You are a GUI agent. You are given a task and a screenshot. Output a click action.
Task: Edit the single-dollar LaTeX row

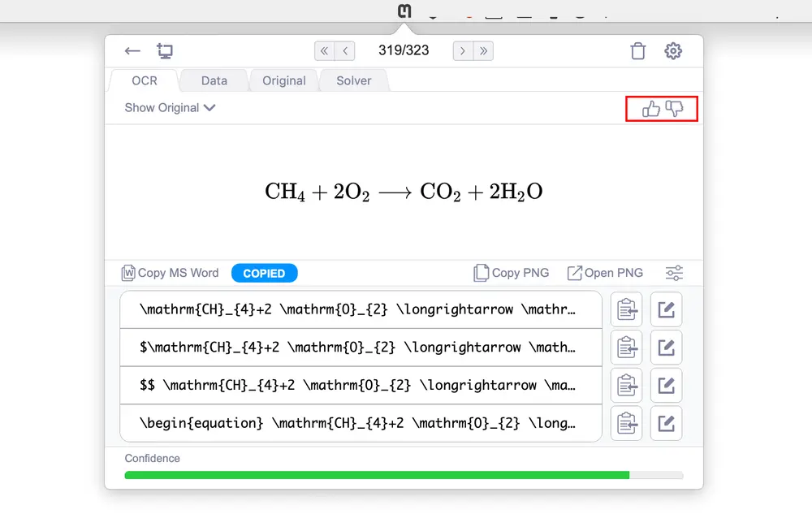(x=666, y=348)
